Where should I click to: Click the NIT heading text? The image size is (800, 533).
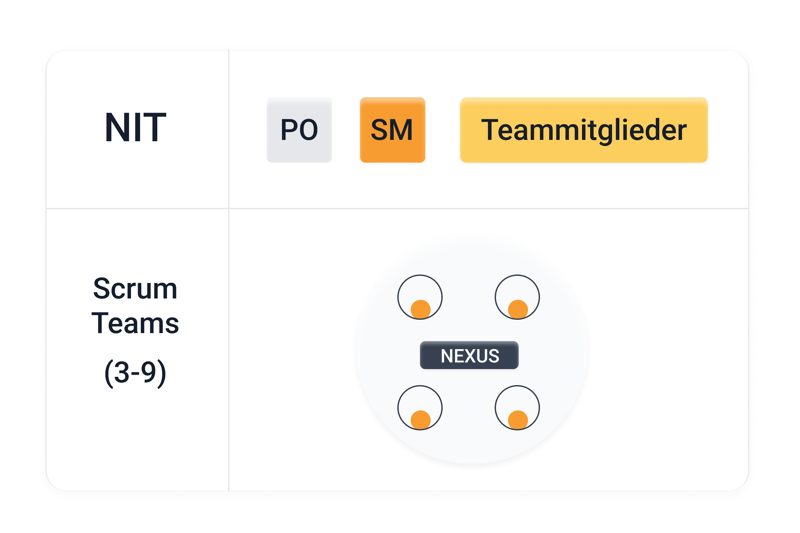pos(135,129)
